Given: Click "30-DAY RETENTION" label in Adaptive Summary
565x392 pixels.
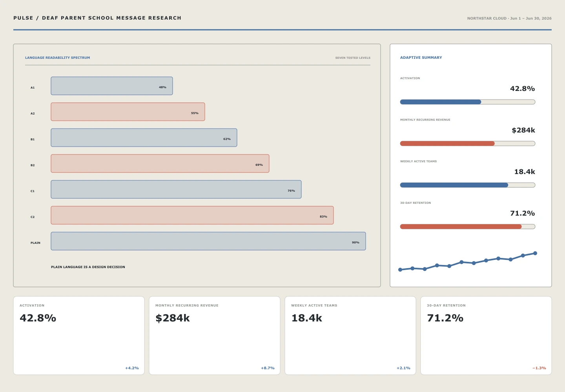Looking at the screenshot, I should [416, 203].
